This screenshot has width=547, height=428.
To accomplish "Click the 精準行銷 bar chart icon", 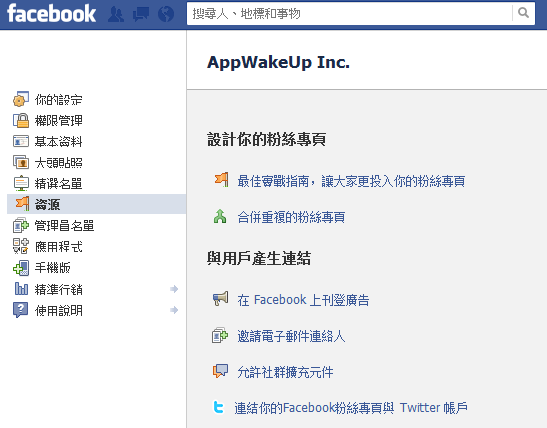I will 21,289.
